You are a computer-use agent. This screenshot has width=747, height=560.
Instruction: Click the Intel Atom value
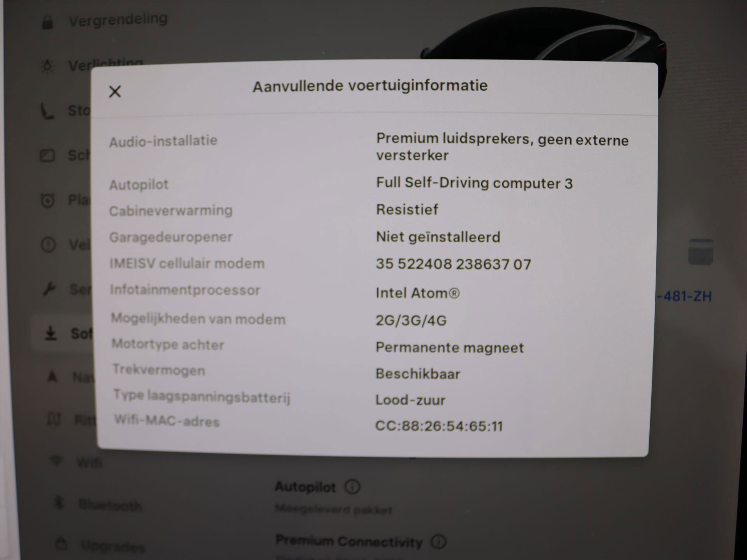[417, 293]
